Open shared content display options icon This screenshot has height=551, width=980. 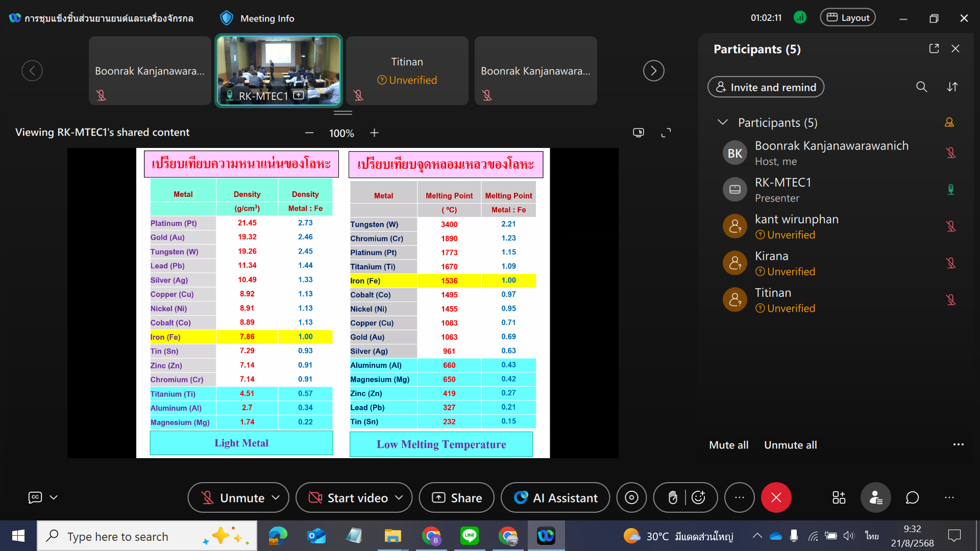639,133
